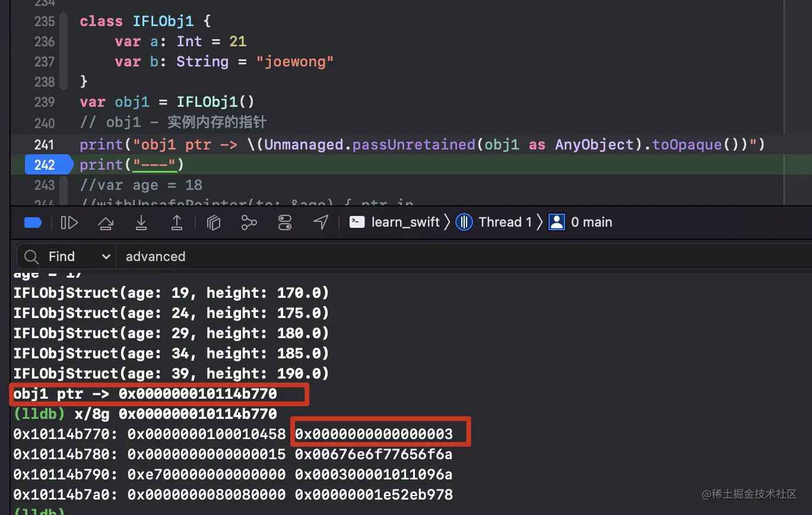Screen dimensions: 812x515
Task: Click memory value 0x00676e6f77656f6a
Action: point(374,454)
